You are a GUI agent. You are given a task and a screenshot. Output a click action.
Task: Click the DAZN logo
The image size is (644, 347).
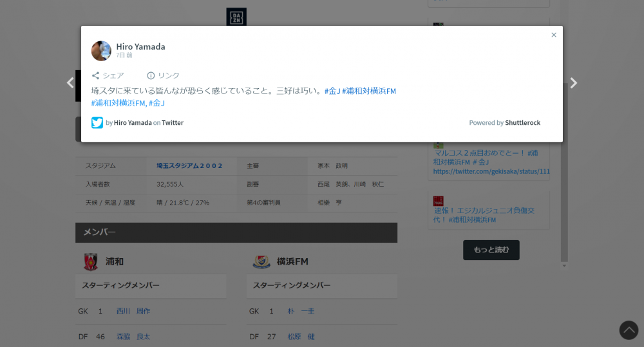[236, 17]
